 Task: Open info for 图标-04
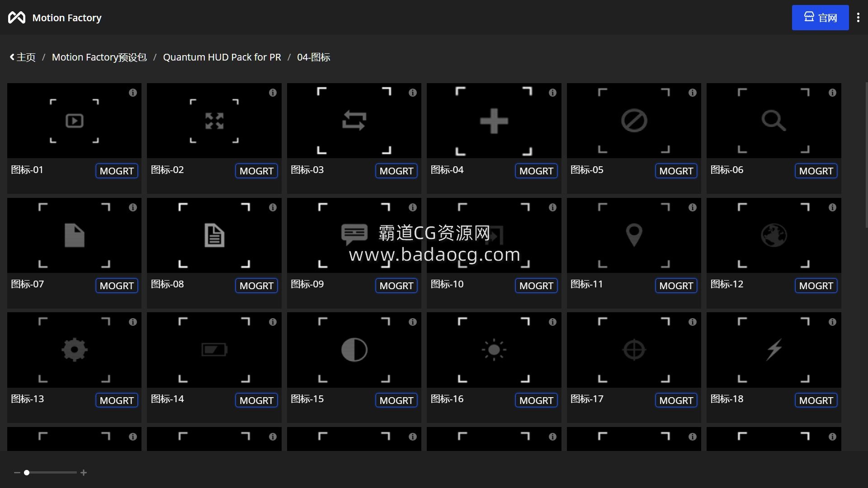[552, 93]
